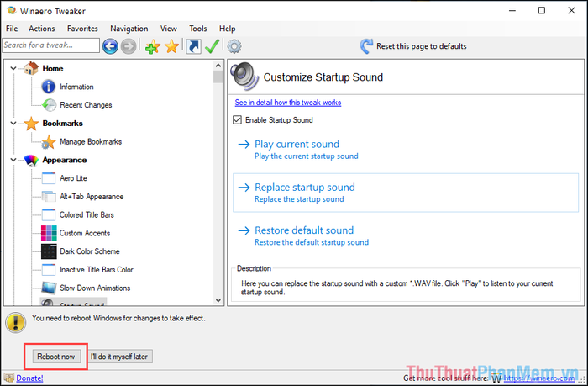Click the Home house icon in tree
Image resolution: width=588 pixels, height=386 pixels.
click(31, 68)
